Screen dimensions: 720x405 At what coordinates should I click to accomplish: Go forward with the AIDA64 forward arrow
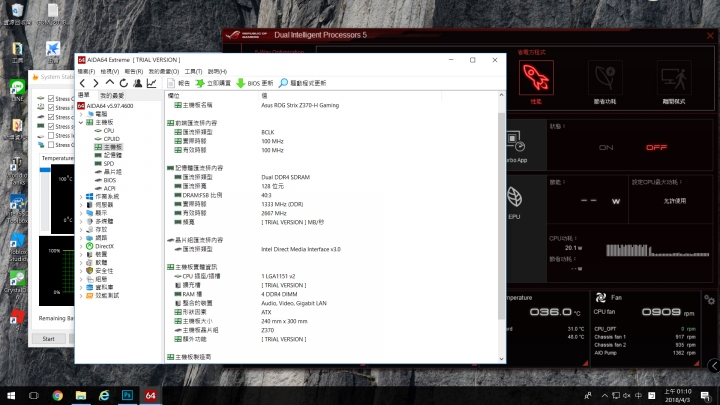point(96,83)
